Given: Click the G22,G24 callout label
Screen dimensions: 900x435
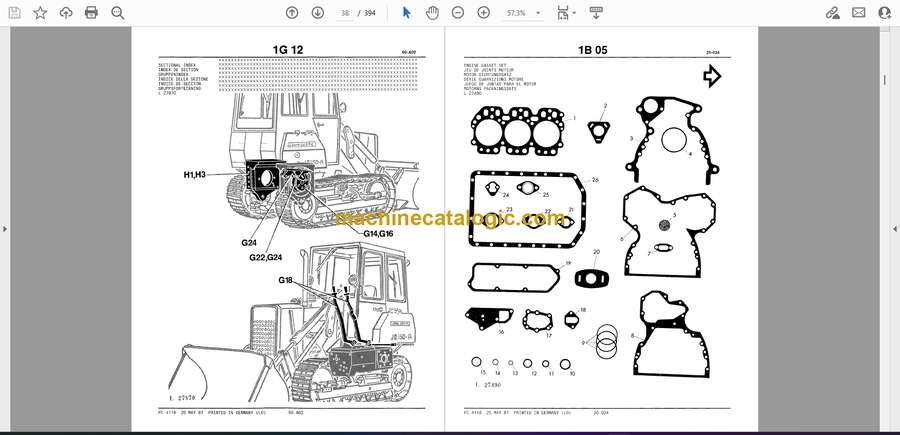Looking at the screenshot, I should [266, 258].
